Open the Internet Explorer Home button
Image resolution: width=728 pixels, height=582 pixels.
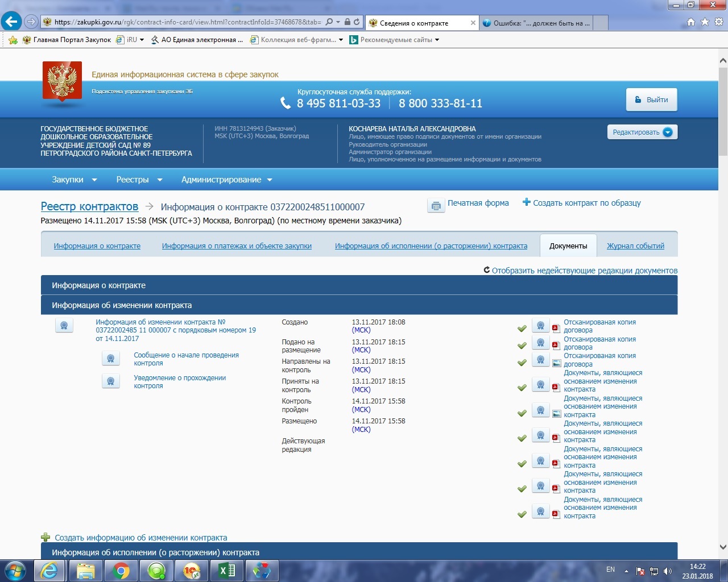[x=691, y=22]
